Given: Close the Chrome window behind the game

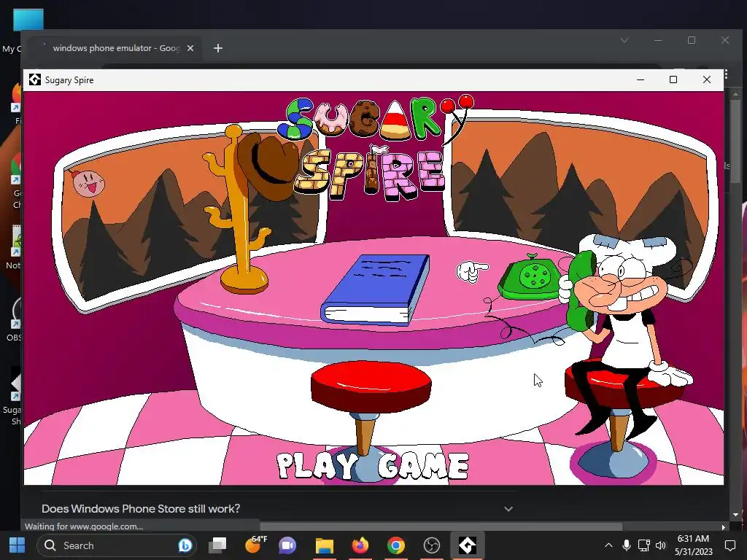Looking at the screenshot, I should (x=724, y=41).
